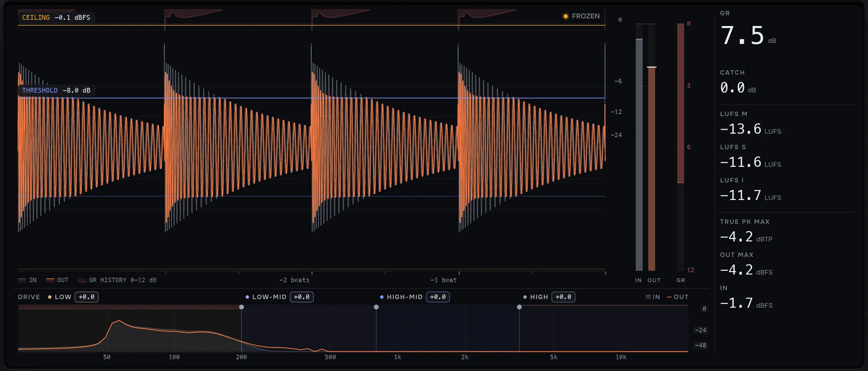This screenshot has width=868, height=371.
Task: Click the IN level meter bar
Action: 639,147
